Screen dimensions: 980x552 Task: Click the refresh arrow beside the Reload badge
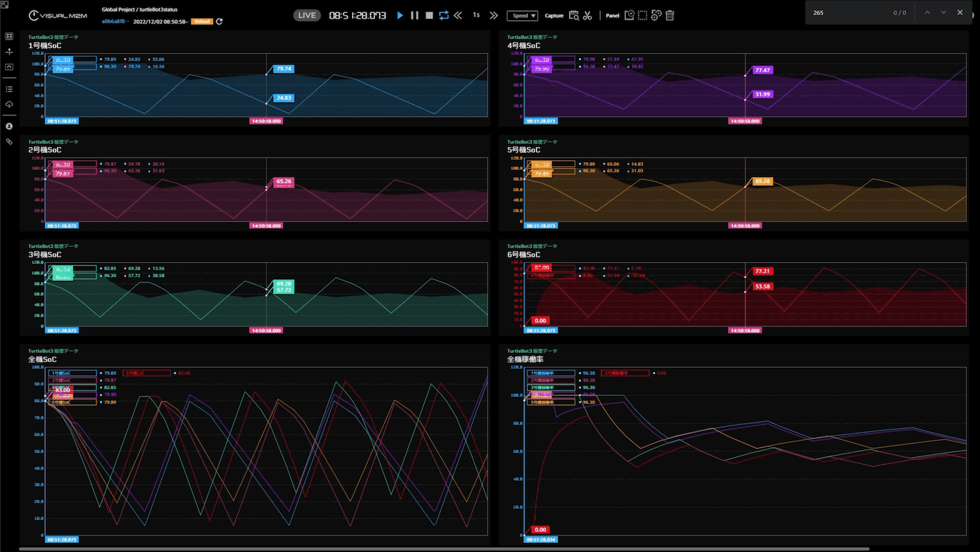tap(220, 22)
